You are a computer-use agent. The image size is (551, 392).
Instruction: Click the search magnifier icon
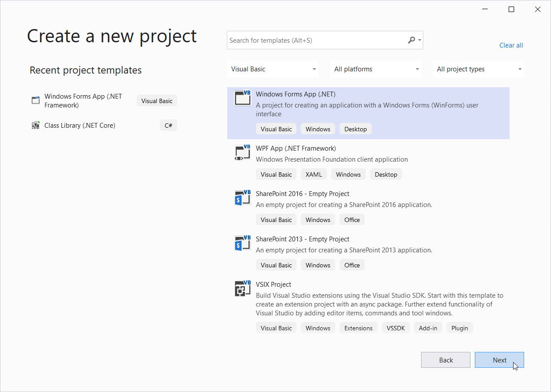[x=411, y=40]
